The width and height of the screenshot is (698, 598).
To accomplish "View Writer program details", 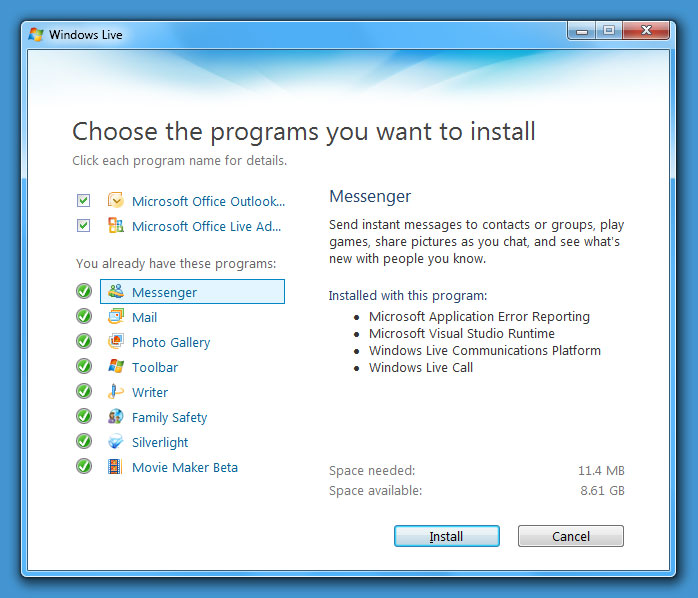I will (x=150, y=392).
